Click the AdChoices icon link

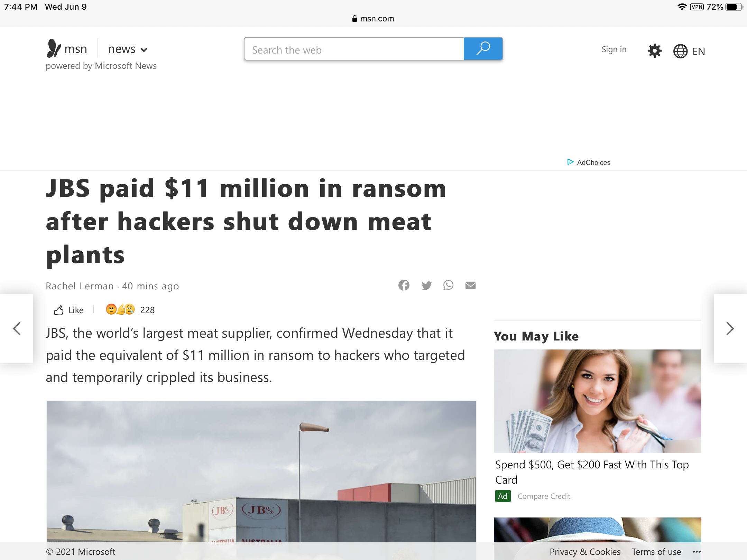coord(589,162)
